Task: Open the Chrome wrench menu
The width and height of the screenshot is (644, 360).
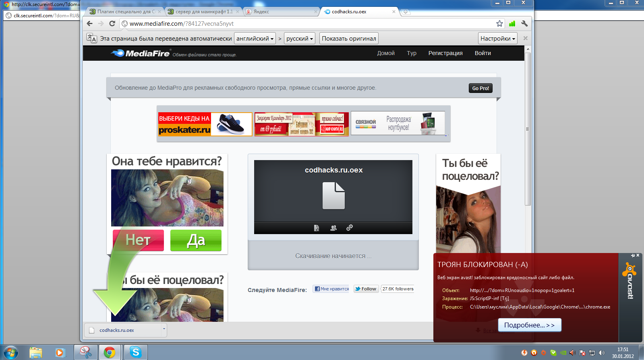Action: [x=524, y=24]
